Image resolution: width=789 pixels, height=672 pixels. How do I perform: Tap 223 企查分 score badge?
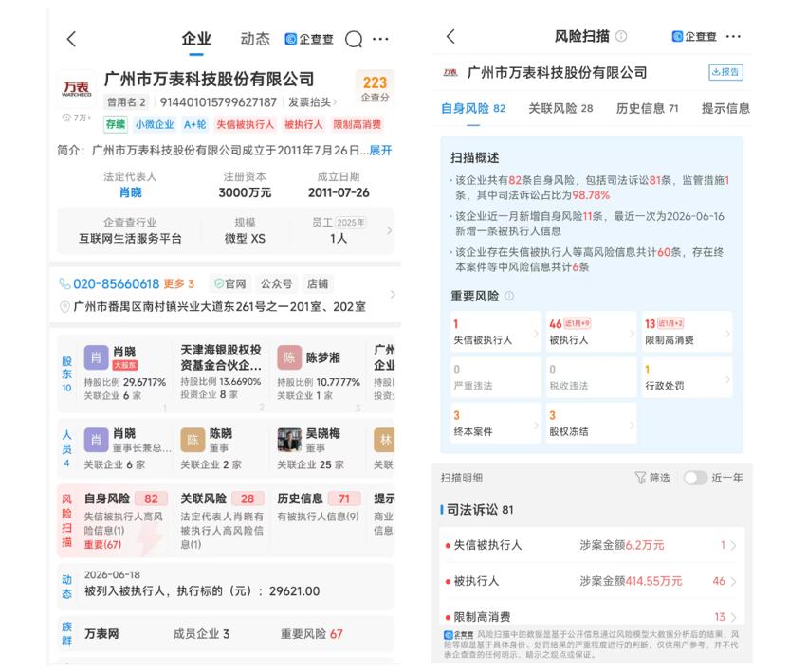pos(375,88)
